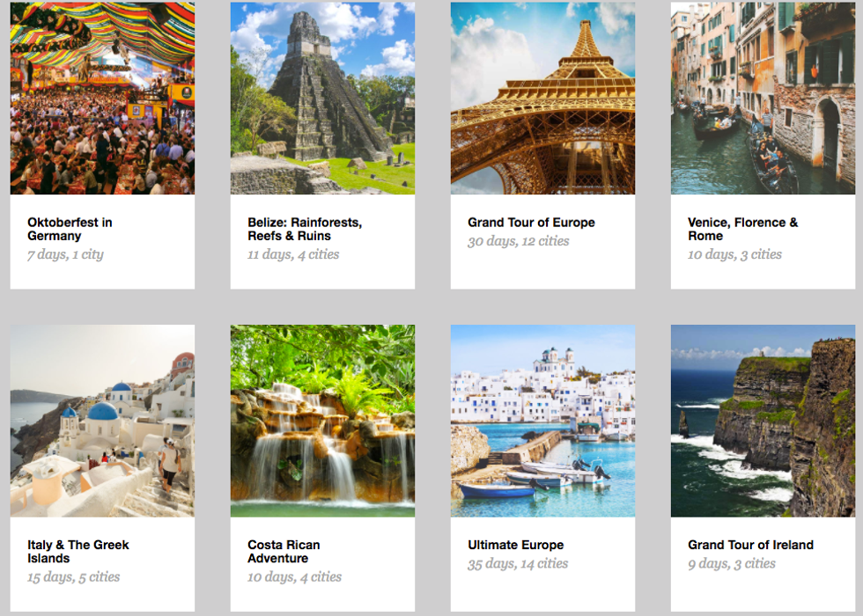The image size is (863, 616).
Task: Open the Venice, Florence & Rome tour link
Action: [742, 229]
